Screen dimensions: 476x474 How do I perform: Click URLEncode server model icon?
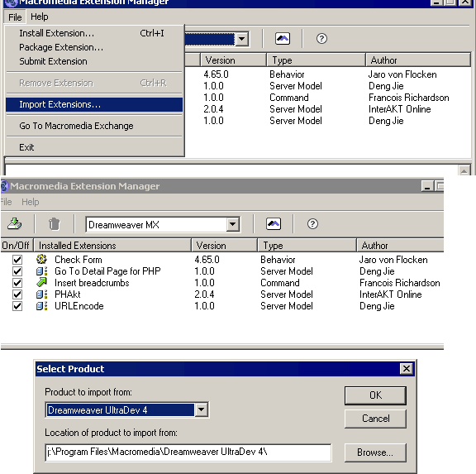point(41,306)
